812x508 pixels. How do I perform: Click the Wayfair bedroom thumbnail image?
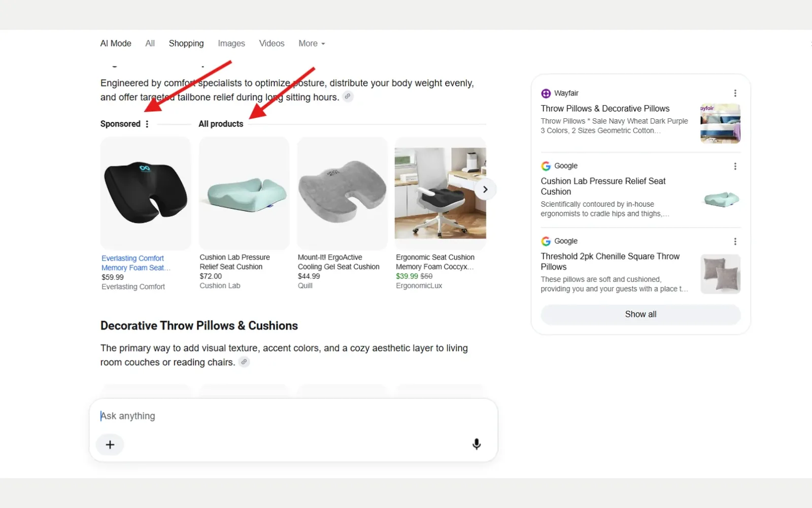tap(720, 123)
